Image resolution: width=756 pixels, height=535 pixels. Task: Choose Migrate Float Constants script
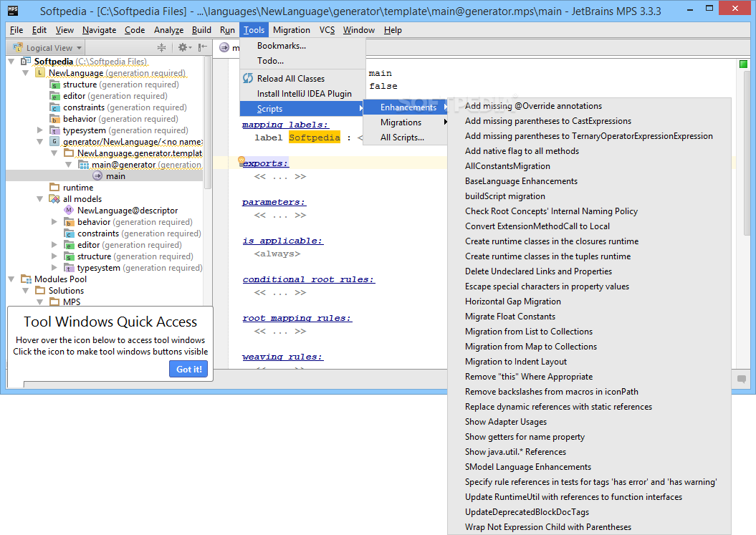(x=589, y=316)
